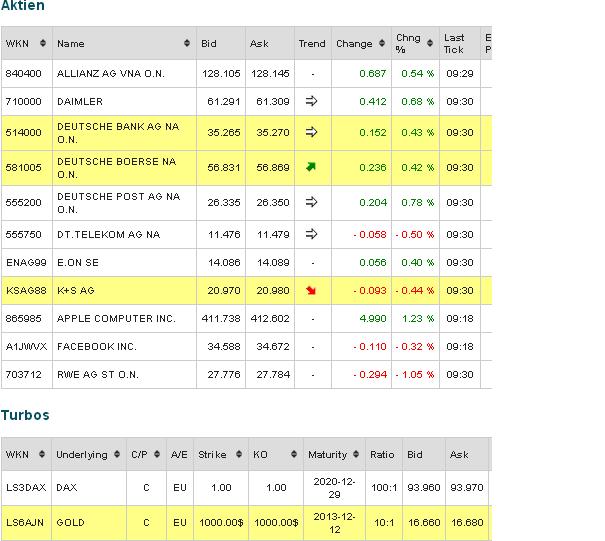Select DT.TELEKOM AG NA row name

click(x=108, y=234)
